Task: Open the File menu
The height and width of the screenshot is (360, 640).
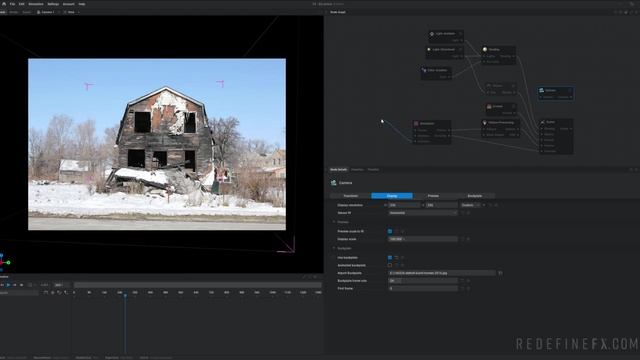Action: coord(12,4)
